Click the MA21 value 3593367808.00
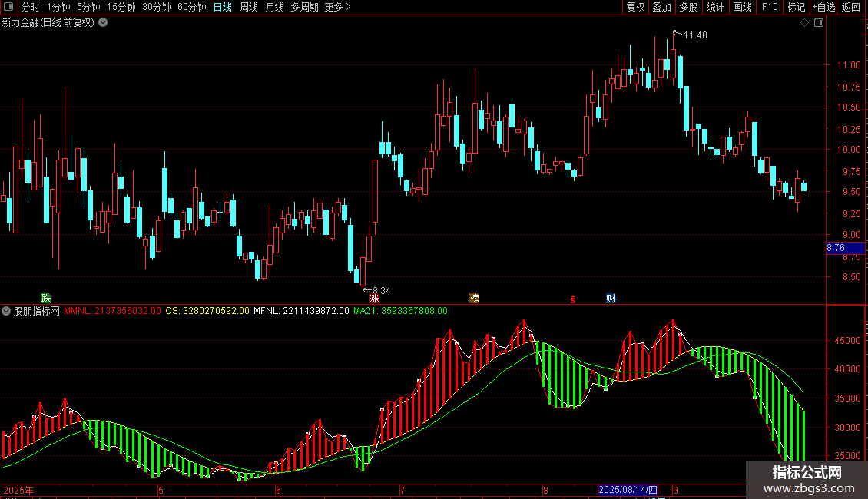 tap(414, 311)
